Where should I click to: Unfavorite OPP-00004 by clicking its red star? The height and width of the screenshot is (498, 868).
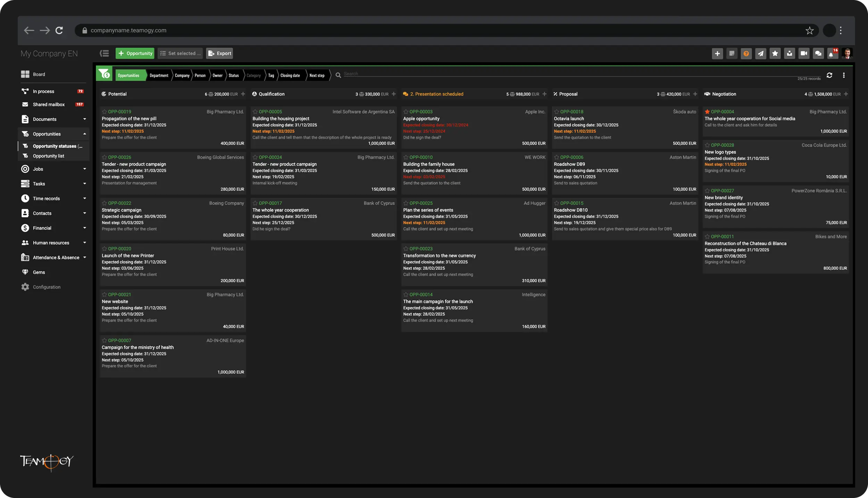pyautogui.click(x=707, y=112)
